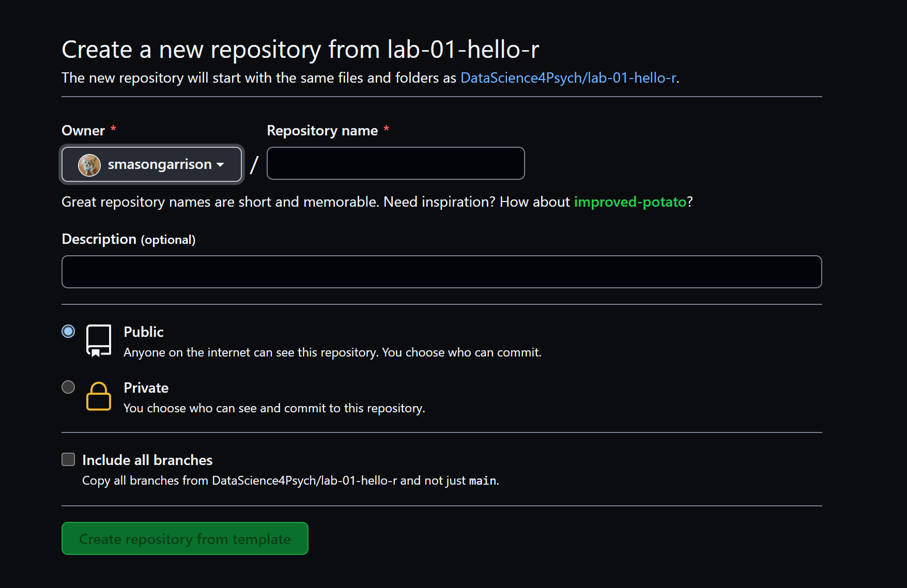This screenshot has height=588, width=907.
Task: Click the caret arrow in the Owner selector
Action: (x=221, y=165)
